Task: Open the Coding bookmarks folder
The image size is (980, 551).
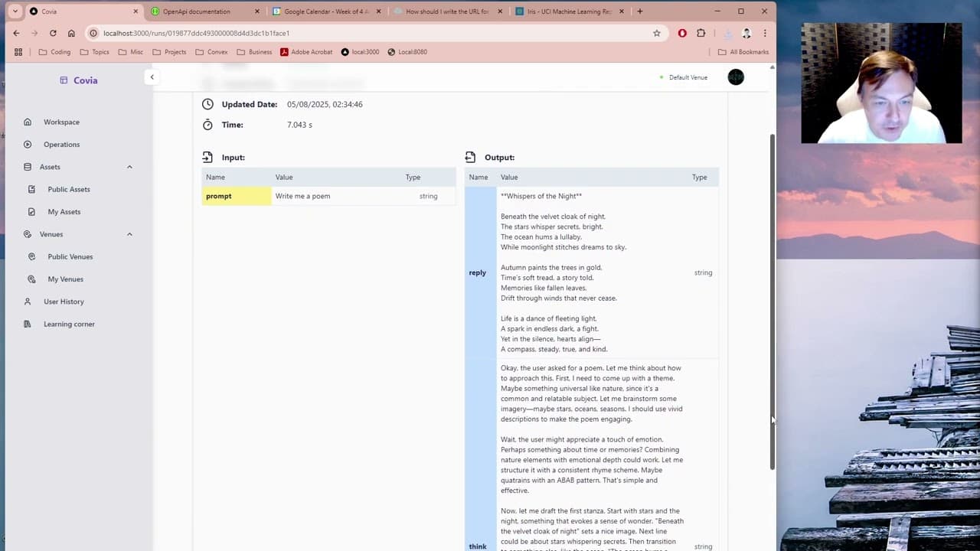Action: coord(54,52)
